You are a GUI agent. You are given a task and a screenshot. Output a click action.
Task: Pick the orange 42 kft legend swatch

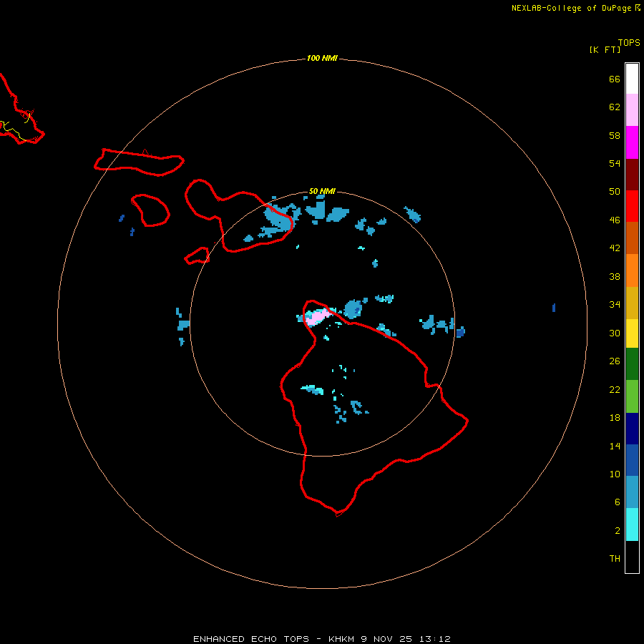pos(632,270)
